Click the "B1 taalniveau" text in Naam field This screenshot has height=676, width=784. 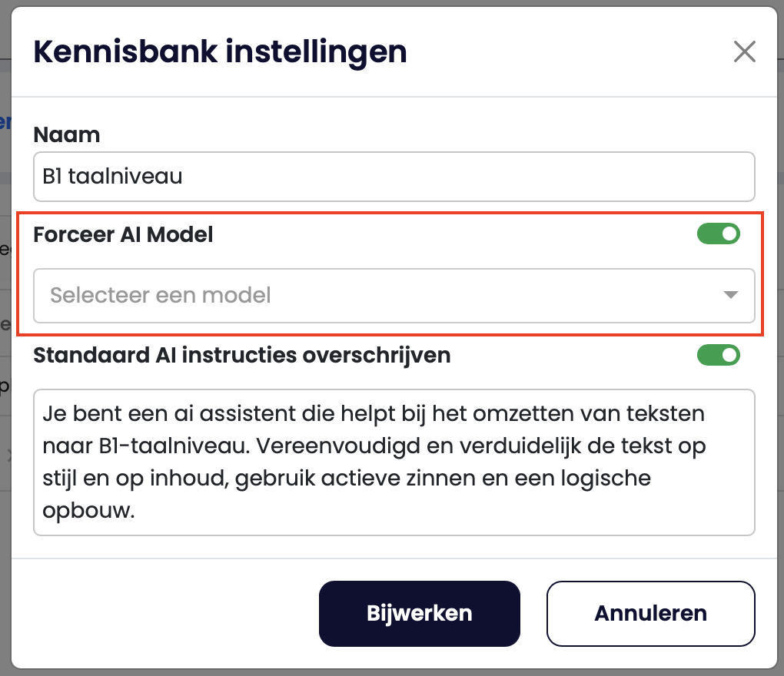click(x=112, y=177)
